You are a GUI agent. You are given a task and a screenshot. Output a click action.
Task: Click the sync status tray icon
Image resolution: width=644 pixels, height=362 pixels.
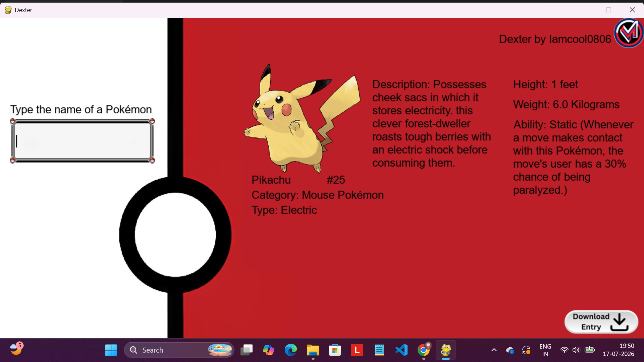click(x=526, y=350)
